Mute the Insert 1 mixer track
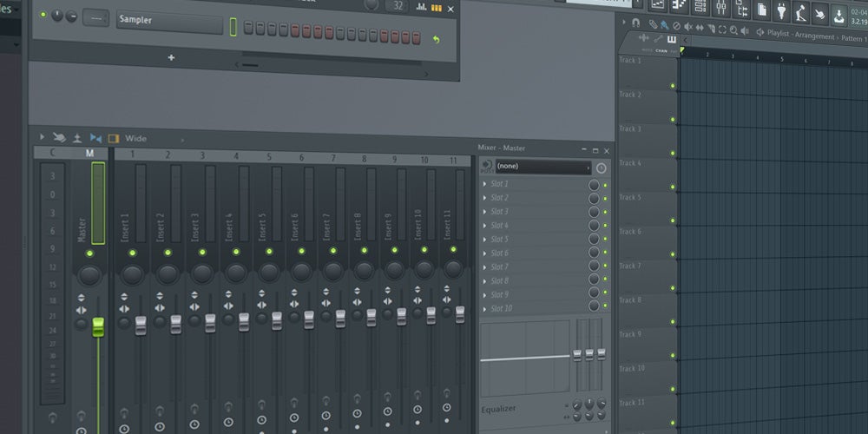Screen dimensions: 868x434 132,253
